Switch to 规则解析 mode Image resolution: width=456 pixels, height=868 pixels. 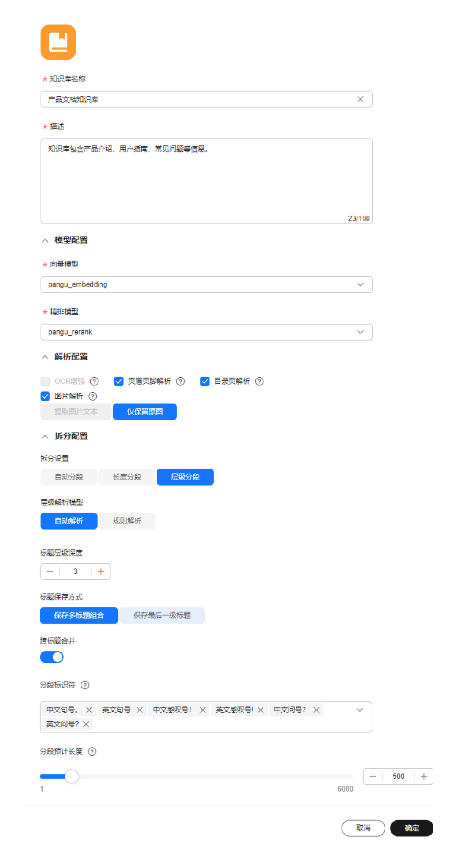(x=127, y=521)
